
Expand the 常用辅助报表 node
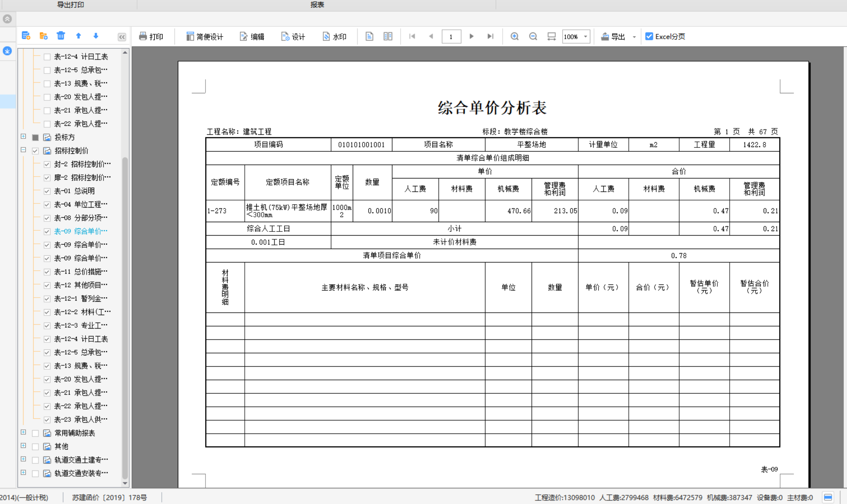click(23, 432)
